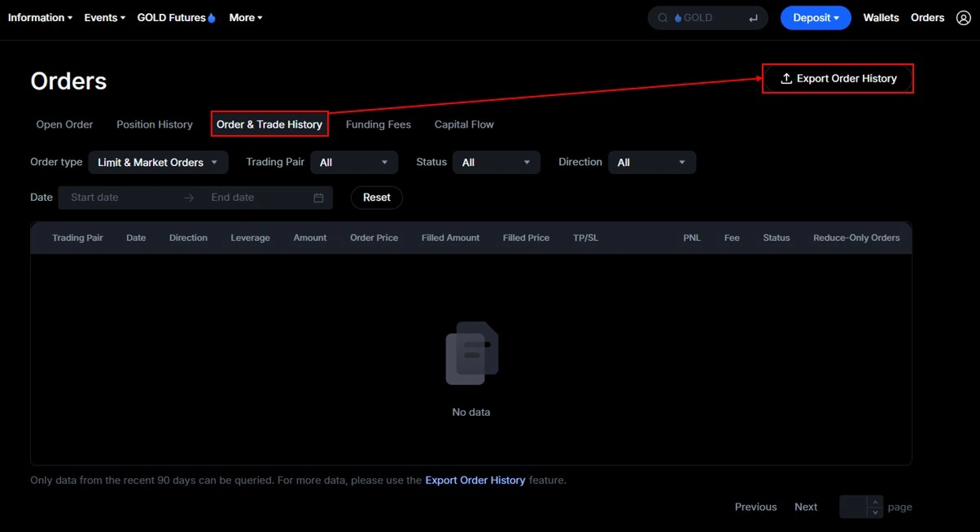
Task: Click the Order Price column header
Action: [374, 238]
